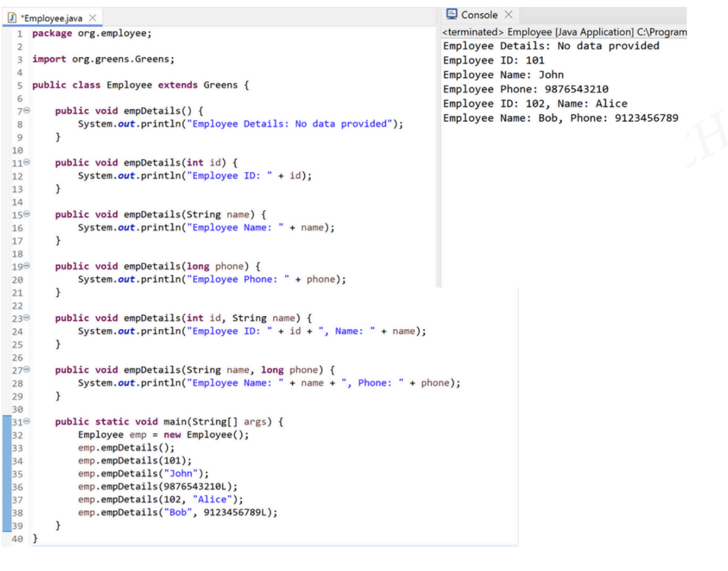Place cursor on Greens in class declaration

pyautogui.click(x=220, y=85)
